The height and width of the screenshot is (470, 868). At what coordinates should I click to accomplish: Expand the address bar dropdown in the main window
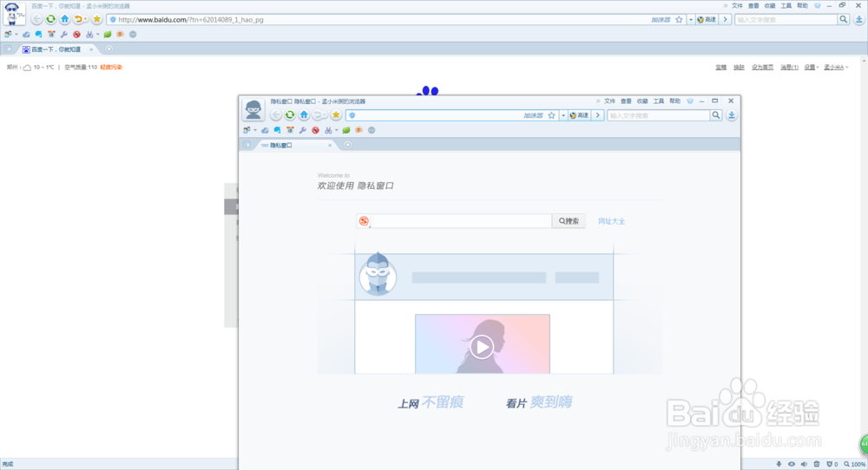(690, 19)
